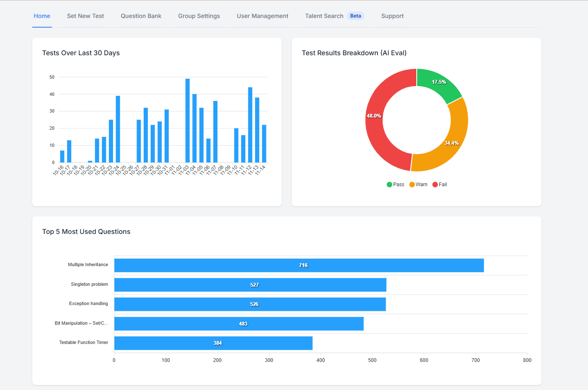Image resolution: width=588 pixels, height=390 pixels.
Task: Click the tallest bar on 11-03
Action: click(x=187, y=119)
